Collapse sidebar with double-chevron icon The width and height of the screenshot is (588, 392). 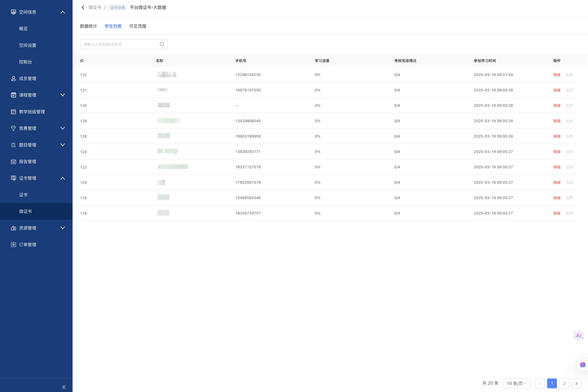64,387
